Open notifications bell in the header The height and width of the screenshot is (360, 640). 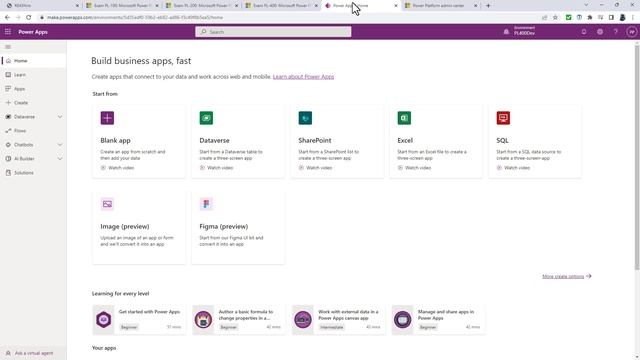coord(584,32)
